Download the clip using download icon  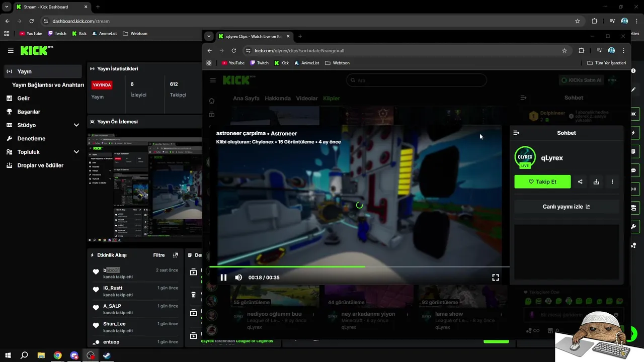pyautogui.click(x=596, y=182)
